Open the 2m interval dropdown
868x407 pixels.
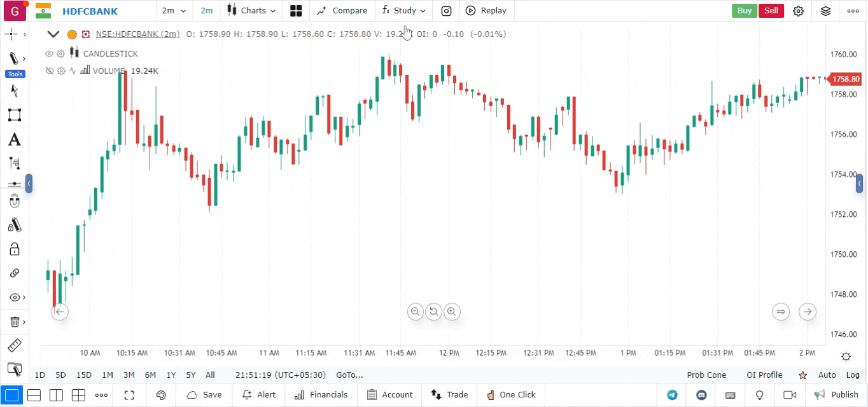[174, 11]
